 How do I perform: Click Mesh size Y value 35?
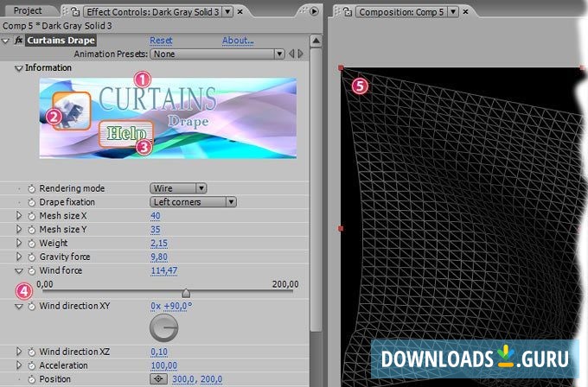156,229
